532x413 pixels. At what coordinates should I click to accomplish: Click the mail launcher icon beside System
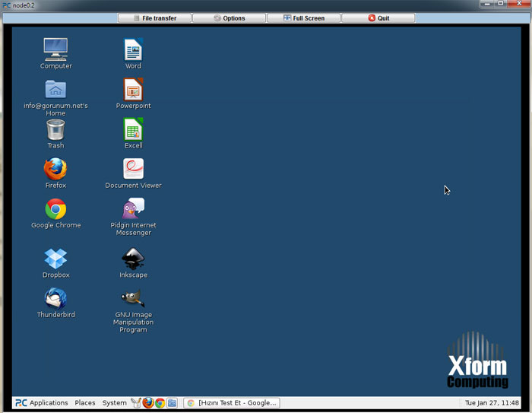[136, 403]
